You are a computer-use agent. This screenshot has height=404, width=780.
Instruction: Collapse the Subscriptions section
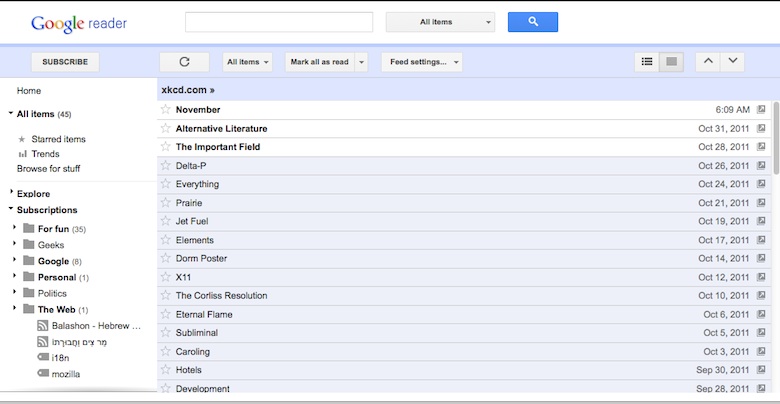10,209
